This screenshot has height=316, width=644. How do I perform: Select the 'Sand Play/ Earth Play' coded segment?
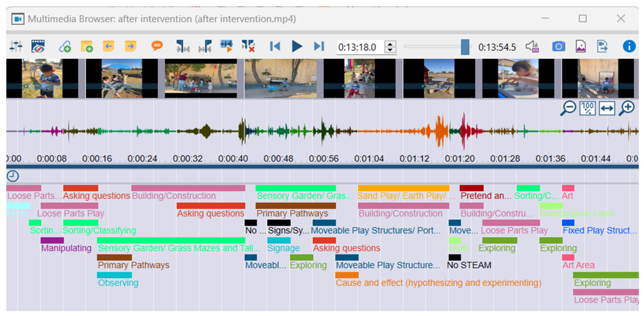coord(403,188)
